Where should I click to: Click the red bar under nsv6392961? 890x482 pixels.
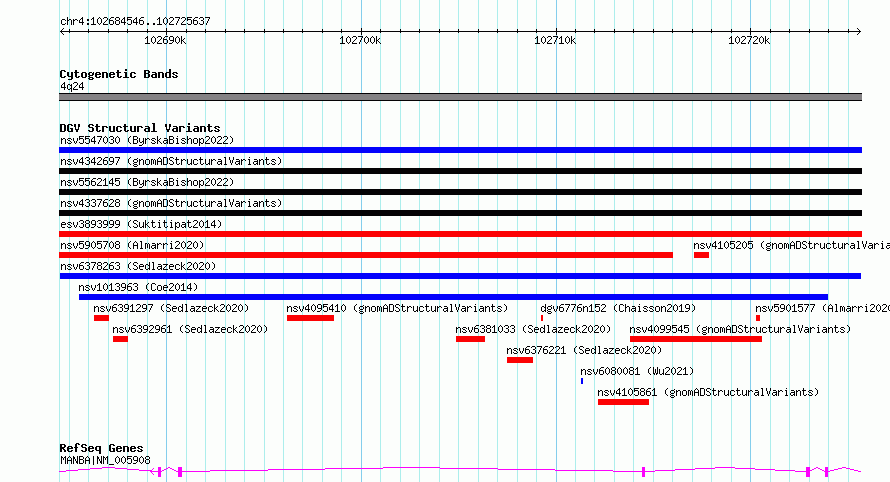[120, 340]
